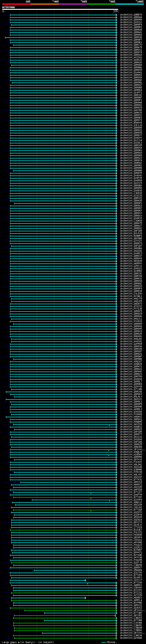This screenshot has height=644, width=146.
Task: Open hit UniRef100_Q8MC70
Action: pyautogui.click(x=131, y=45)
